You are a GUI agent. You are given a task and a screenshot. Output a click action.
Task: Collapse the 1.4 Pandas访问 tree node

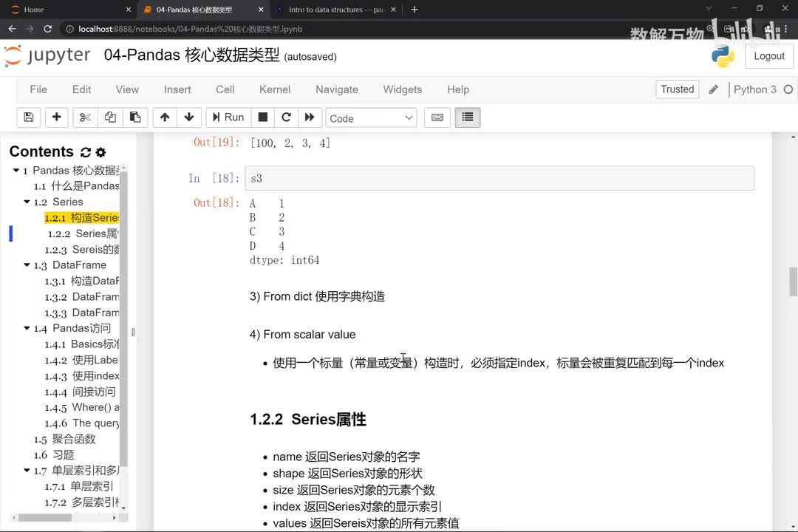pos(27,328)
